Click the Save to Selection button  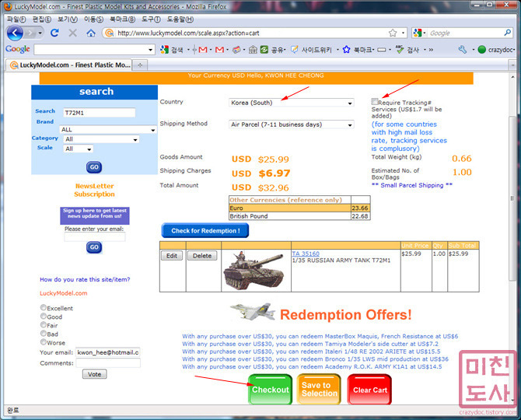pos(319,390)
